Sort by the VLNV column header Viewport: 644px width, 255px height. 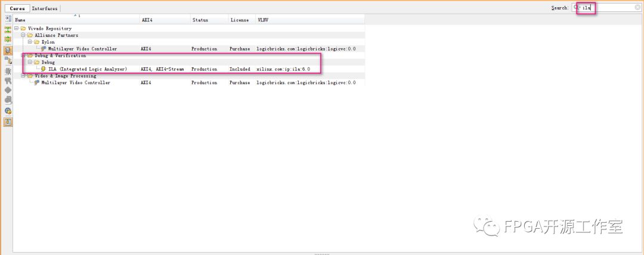pyautogui.click(x=263, y=20)
